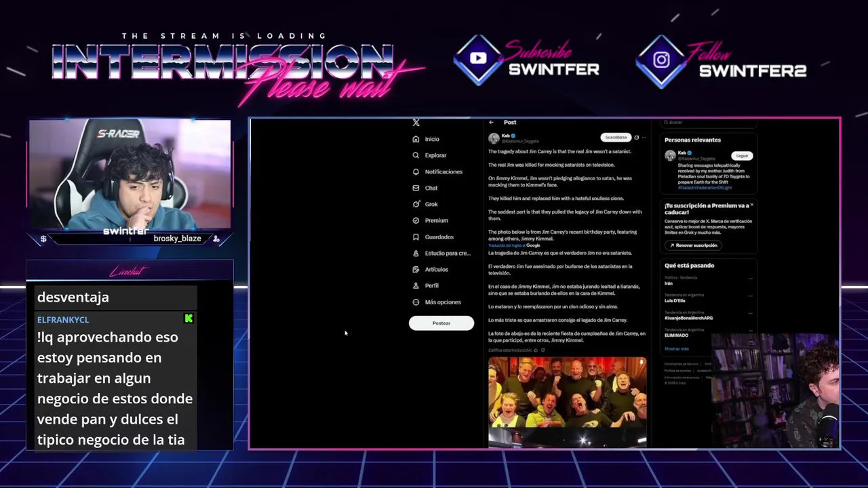Open Inicio home icon in sidebar
868x488 pixels.
pos(416,139)
